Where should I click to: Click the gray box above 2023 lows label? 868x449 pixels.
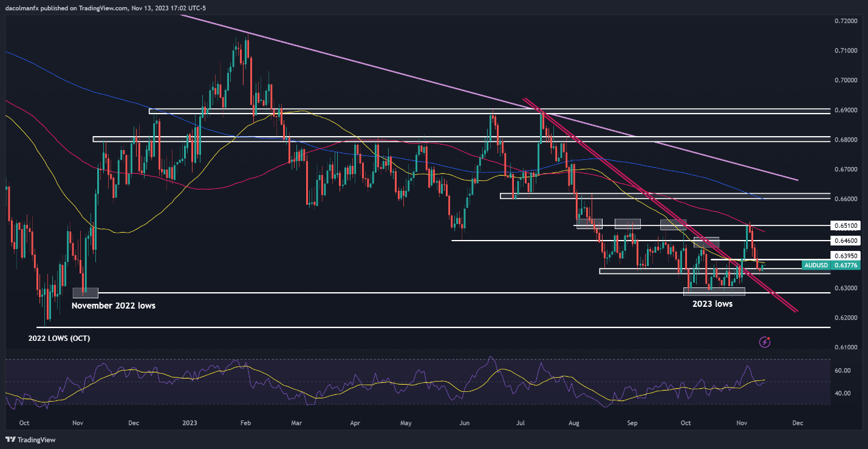coord(714,291)
